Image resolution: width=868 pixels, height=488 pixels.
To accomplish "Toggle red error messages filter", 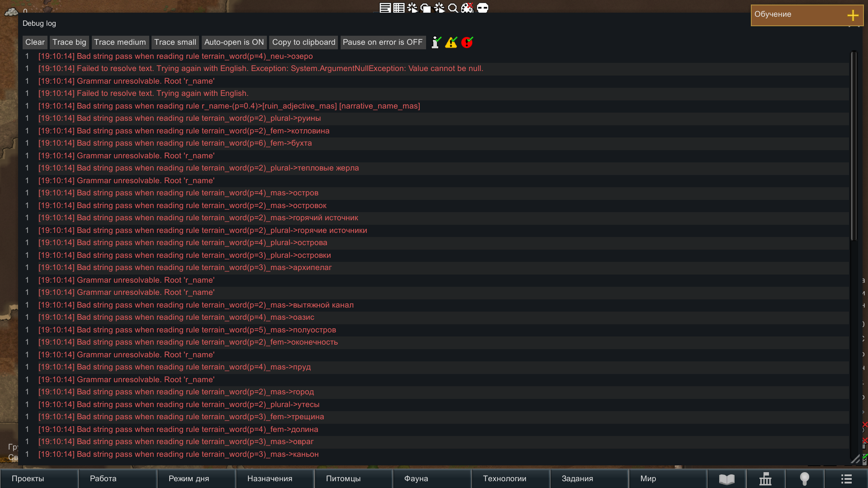I will 467,42.
